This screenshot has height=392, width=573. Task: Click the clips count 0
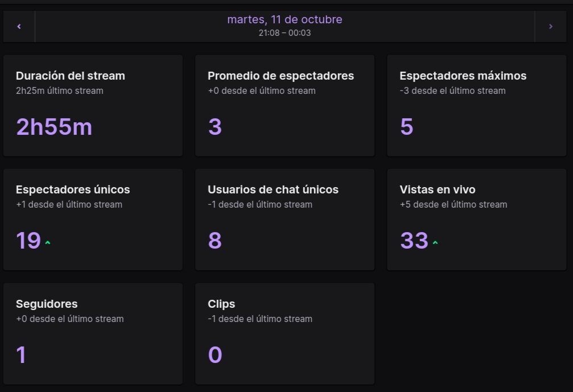pyautogui.click(x=215, y=354)
